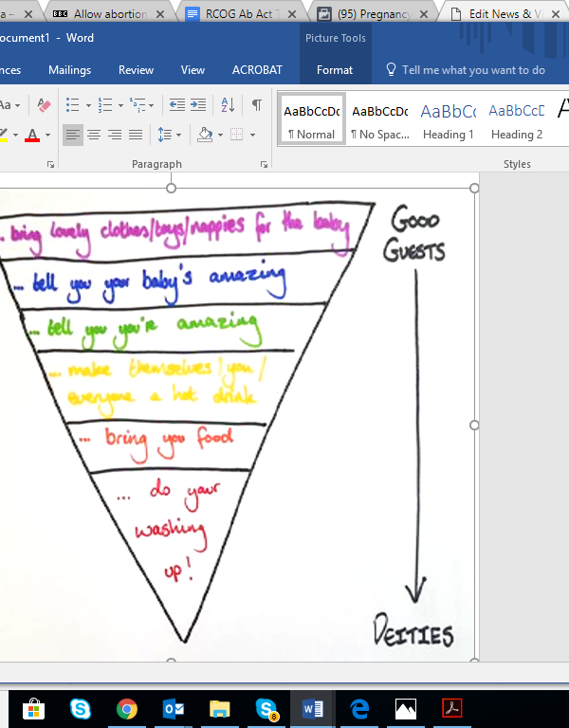Apply bullet list formatting
The height and width of the screenshot is (728, 569).
73,105
